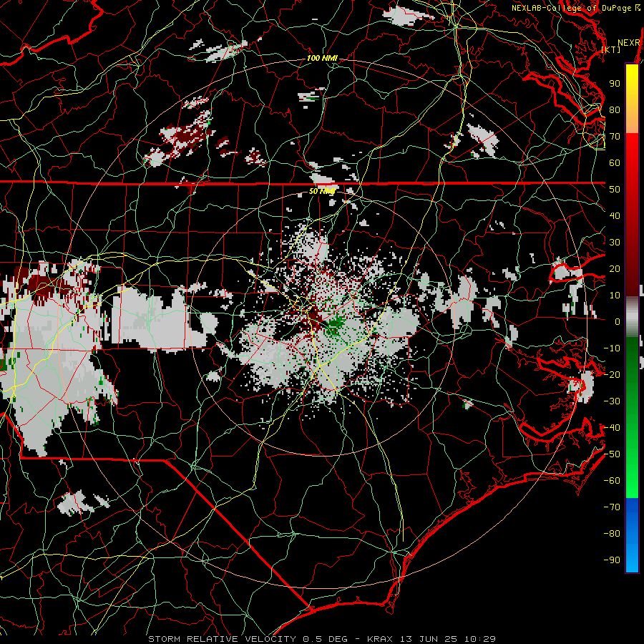Click the "-20" value on the scale
Screen dimensions: 644x644
[x=612, y=374]
